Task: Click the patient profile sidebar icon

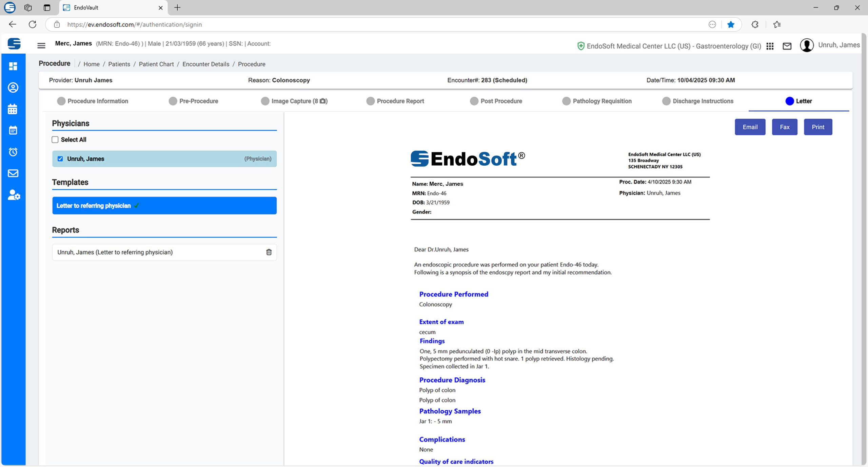Action: [13, 88]
